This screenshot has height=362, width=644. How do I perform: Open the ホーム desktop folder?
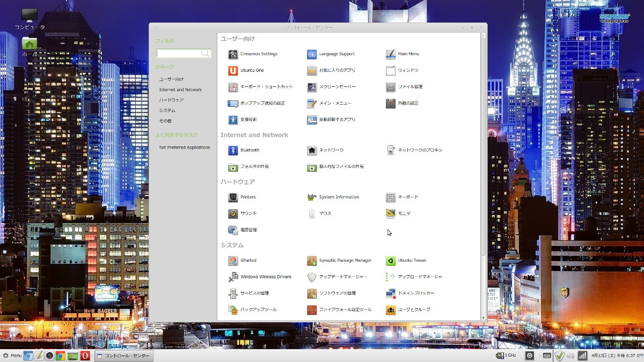pyautogui.click(x=30, y=47)
